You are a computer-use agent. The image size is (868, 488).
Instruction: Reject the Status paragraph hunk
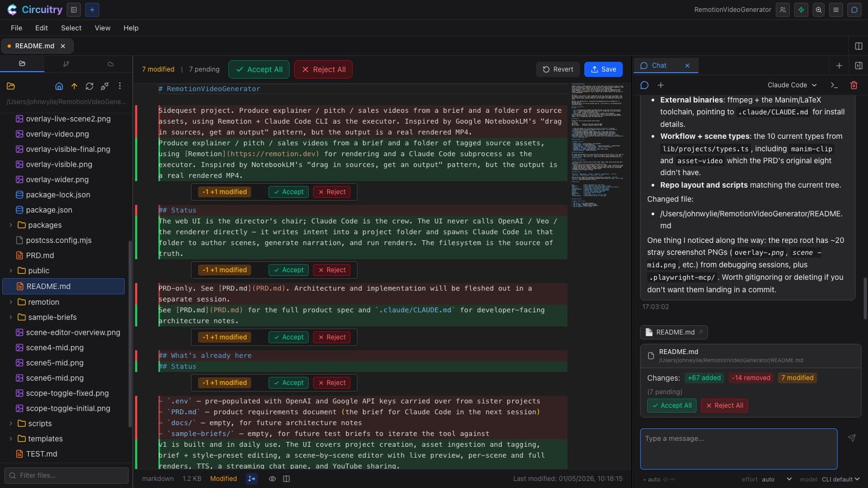[x=331, y=270]
